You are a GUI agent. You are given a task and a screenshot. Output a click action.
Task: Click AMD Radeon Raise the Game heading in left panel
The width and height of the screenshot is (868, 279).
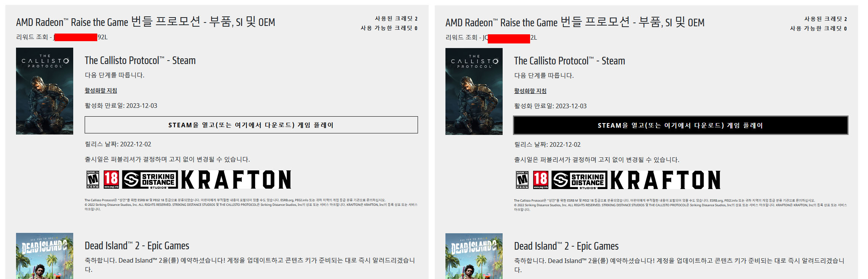(x=145, y=22)
